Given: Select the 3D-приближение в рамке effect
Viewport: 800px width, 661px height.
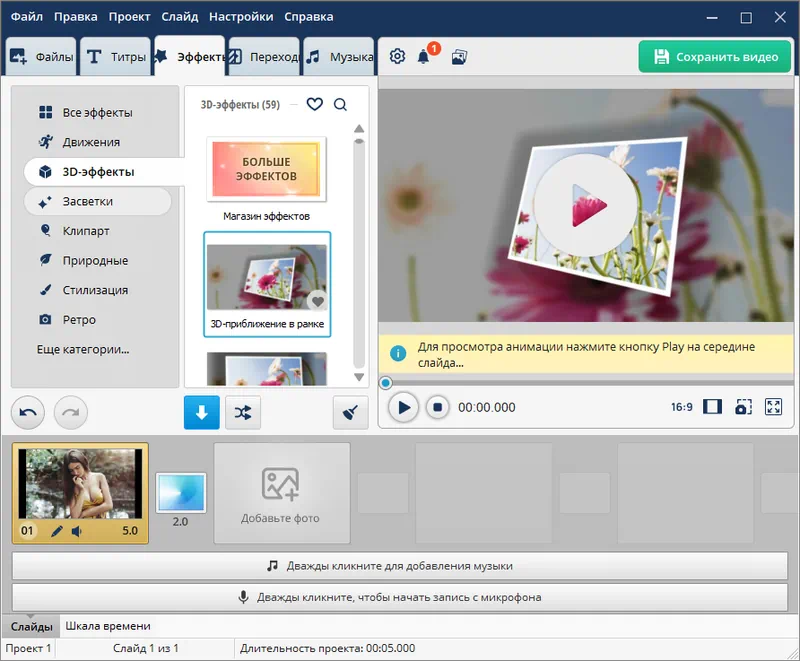Looking at the screenshot, I should point(267,284).
